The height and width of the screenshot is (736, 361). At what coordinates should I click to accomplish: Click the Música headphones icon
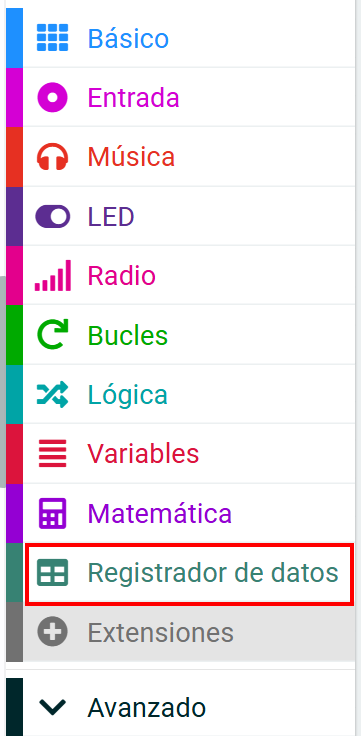tap(53, 156)
